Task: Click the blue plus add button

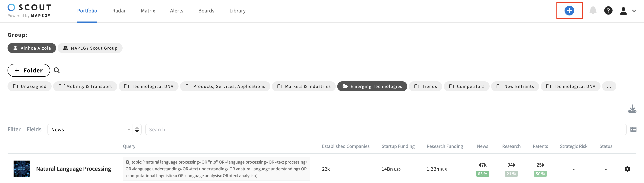Action: [x=569, y=11]
